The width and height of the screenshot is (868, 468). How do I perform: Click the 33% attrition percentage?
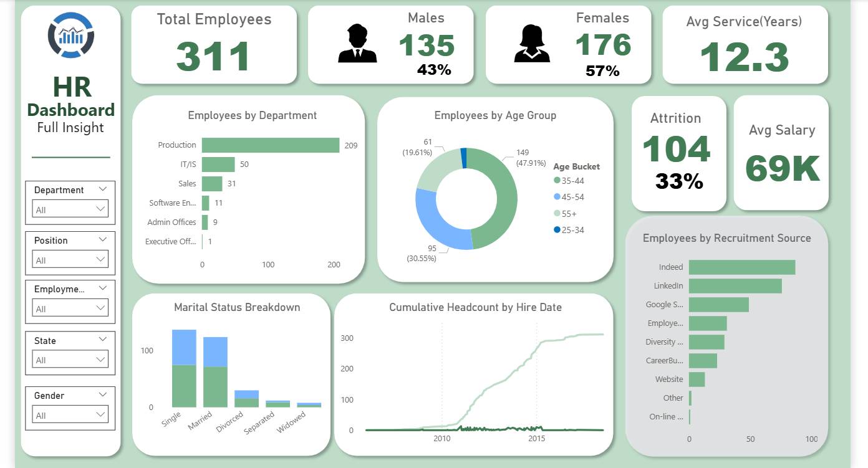pyautogui.click(x=679, y=182)
